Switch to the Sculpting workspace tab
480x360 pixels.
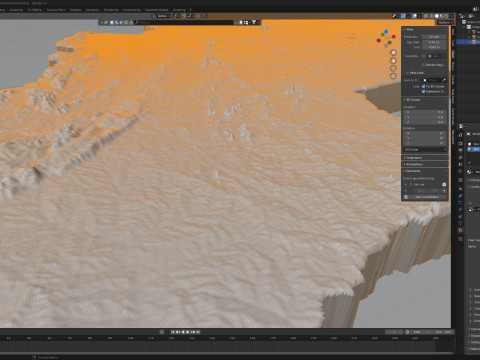(x=16, y=10)
